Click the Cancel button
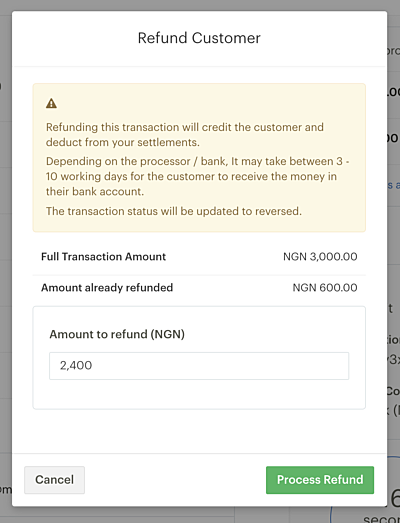400x523 pixels. 54,480
